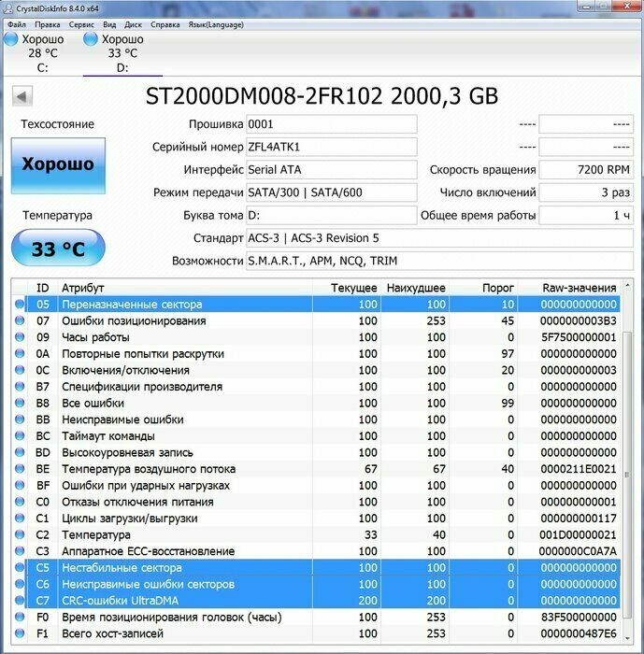Select Переназначенные сектора row text
This screenshot has height=654, width=644.
(132, 305)
